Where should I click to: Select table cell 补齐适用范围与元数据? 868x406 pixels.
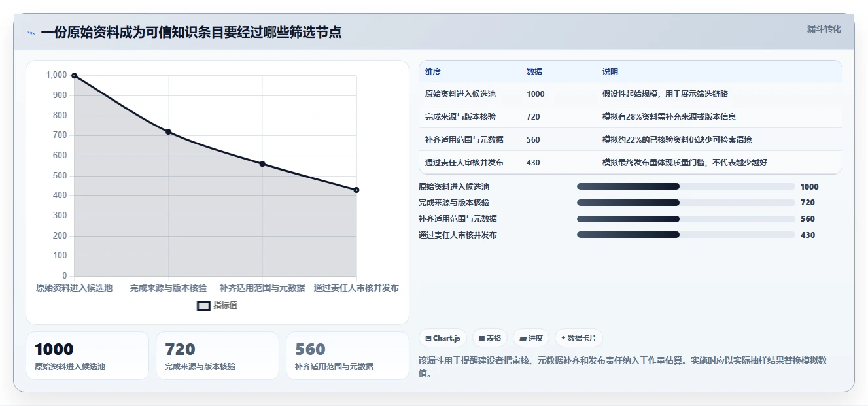(x=464, y=139)
